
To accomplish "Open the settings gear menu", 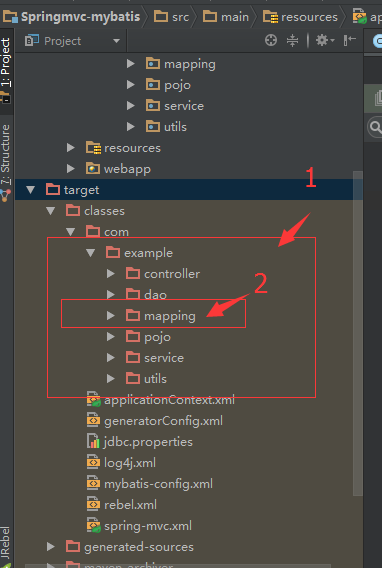I will (325, 40).
